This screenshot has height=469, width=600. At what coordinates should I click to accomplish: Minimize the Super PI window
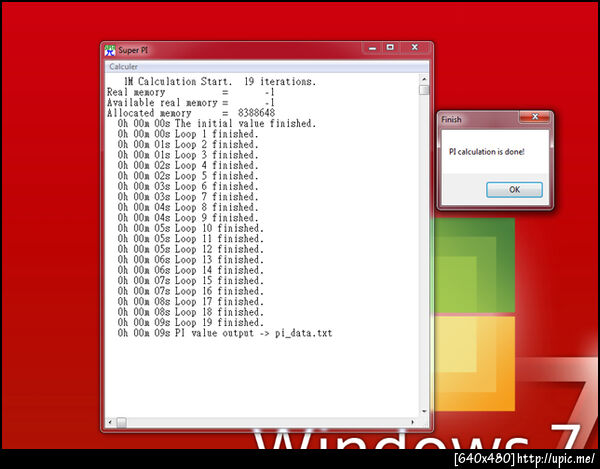(372, 48)
